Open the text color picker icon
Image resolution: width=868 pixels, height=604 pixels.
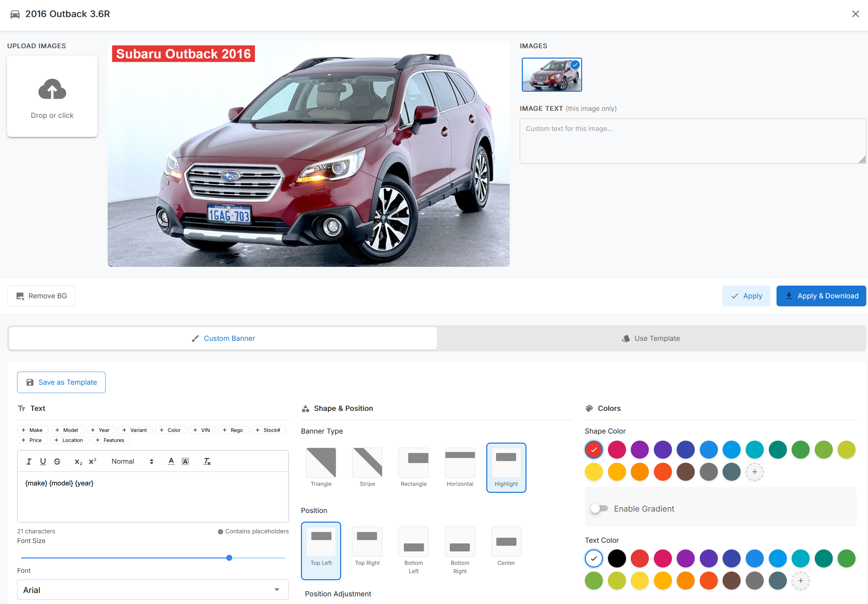pyautogui.click(x=171, y=461)
